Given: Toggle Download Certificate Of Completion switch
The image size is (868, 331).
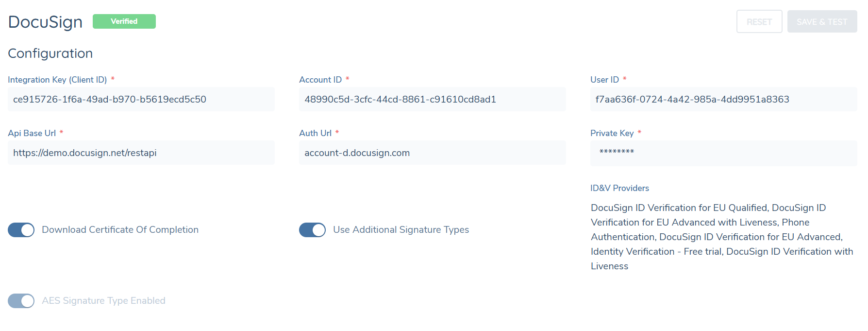Looking at the screenshot, I should click(x=21, y=230).
